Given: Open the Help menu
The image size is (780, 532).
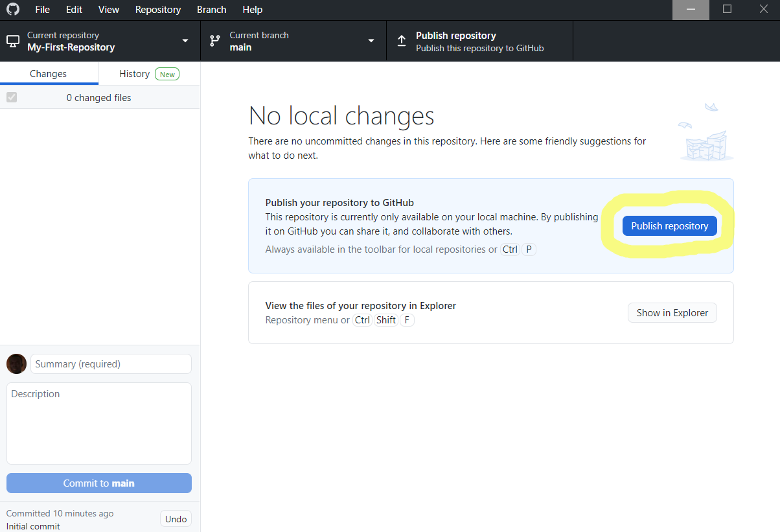Looking at the screenshot, I should pyautogui.click(x=253, y=10).
